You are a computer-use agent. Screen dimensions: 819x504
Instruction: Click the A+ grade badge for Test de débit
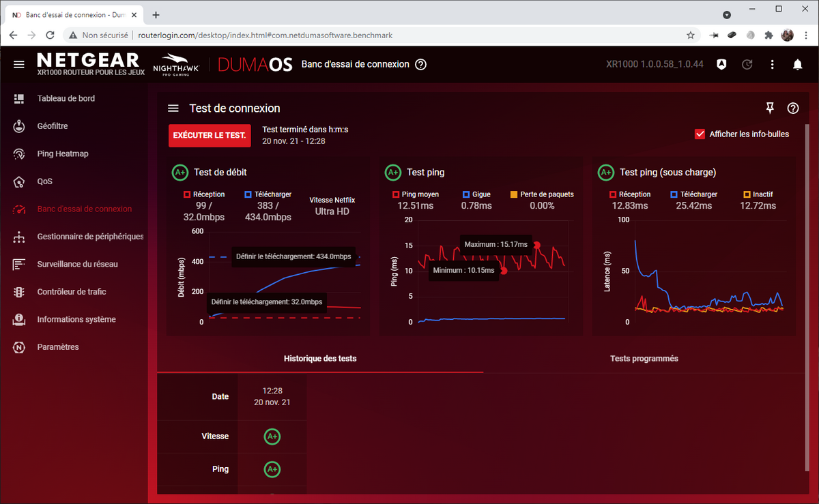tap(180, 173)
